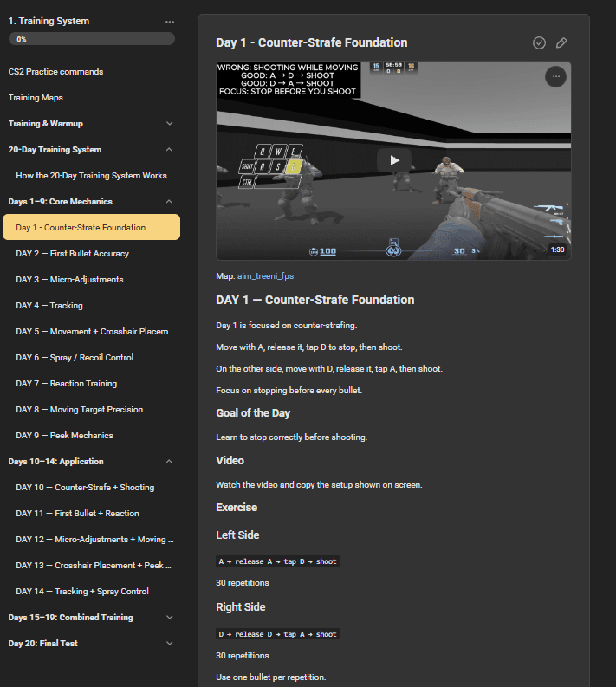Open CS2 Practice commands page
The height and width of the screenshot is (687, 616).
[55, 71]
